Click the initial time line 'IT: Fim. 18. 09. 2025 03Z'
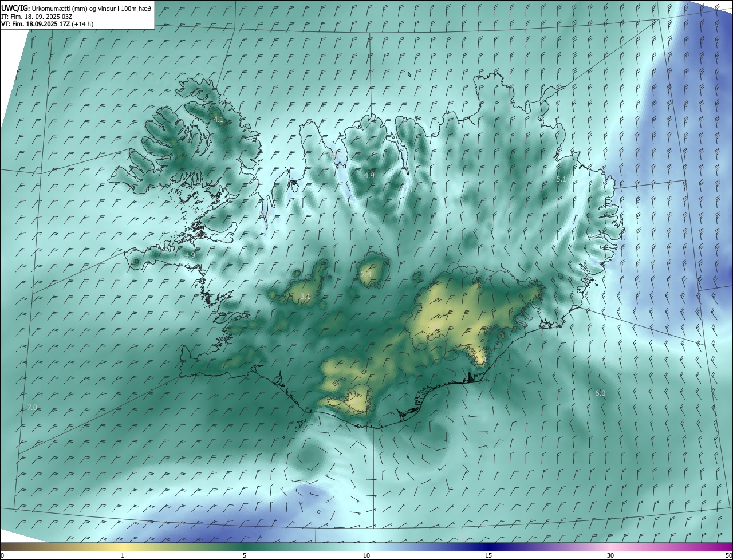 (x=37, y=17)
